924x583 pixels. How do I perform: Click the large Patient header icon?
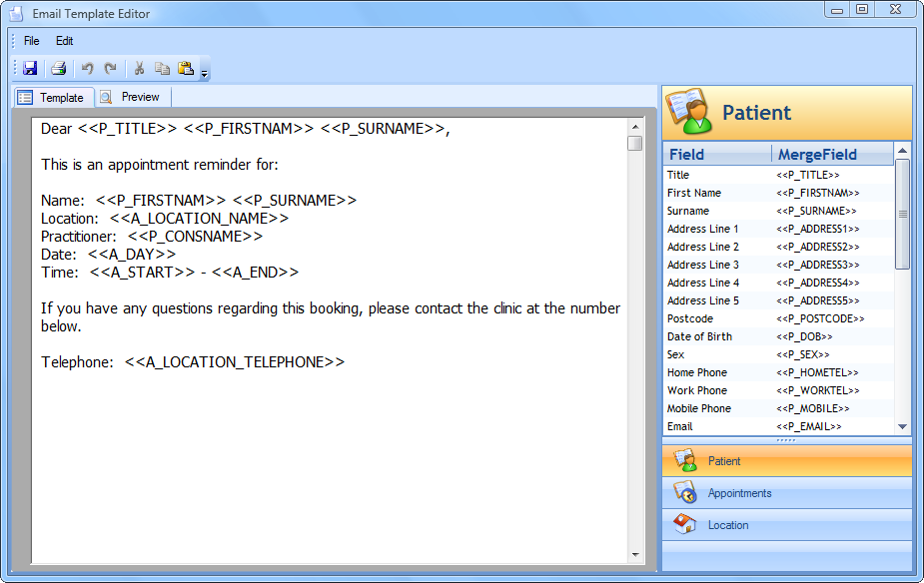(x=689, y=111)
